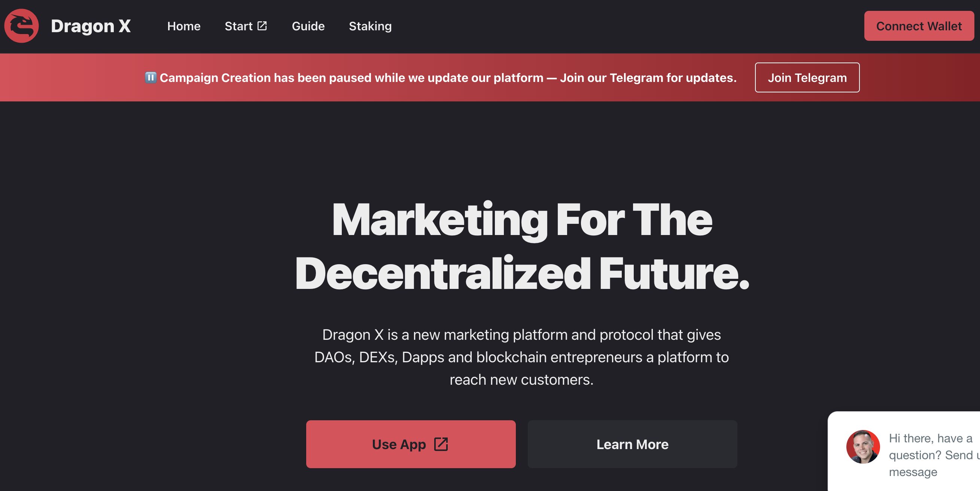Click the Learn More button
The image size is (980, 491).
pos(633,444)
